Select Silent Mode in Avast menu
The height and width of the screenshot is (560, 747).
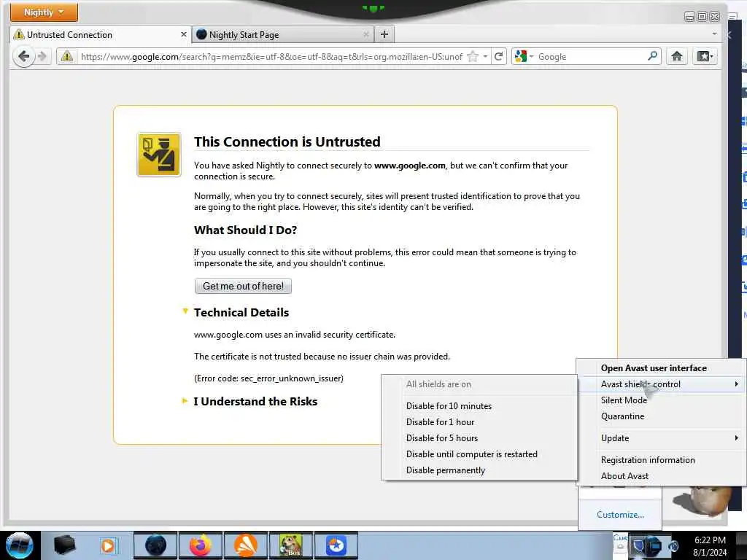point(661,400)
